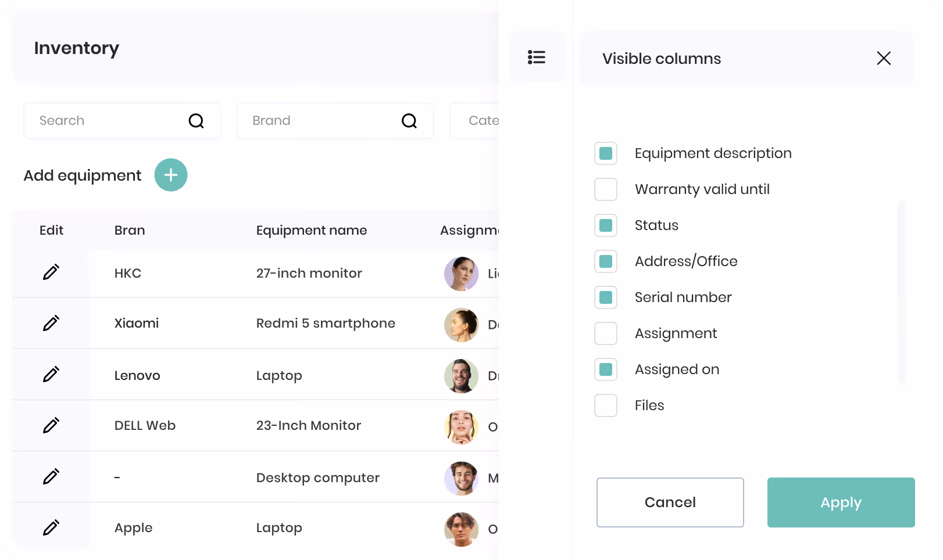
Task: Click the Laptop cell in Apple row
Action: coord(279,528)
